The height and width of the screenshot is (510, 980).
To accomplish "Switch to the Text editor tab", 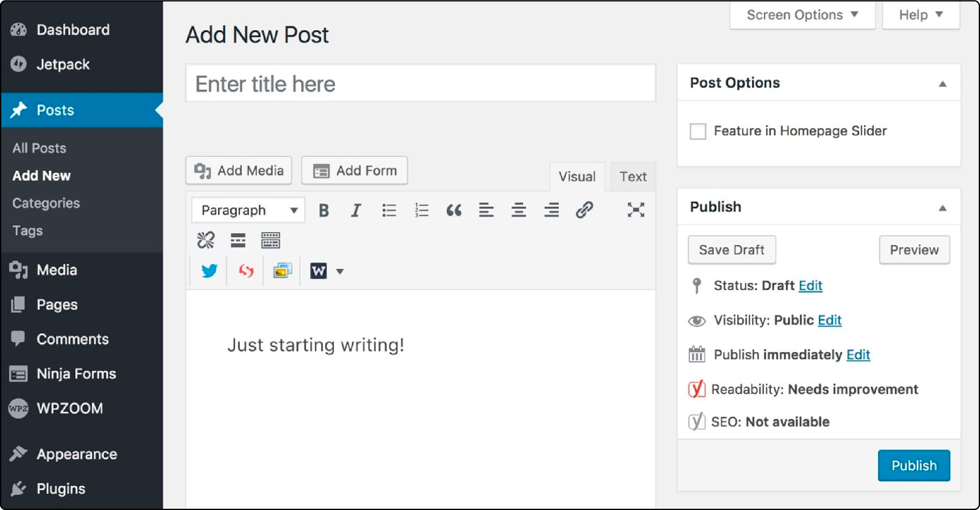I will pyautogui.click(x=633, y=177).
